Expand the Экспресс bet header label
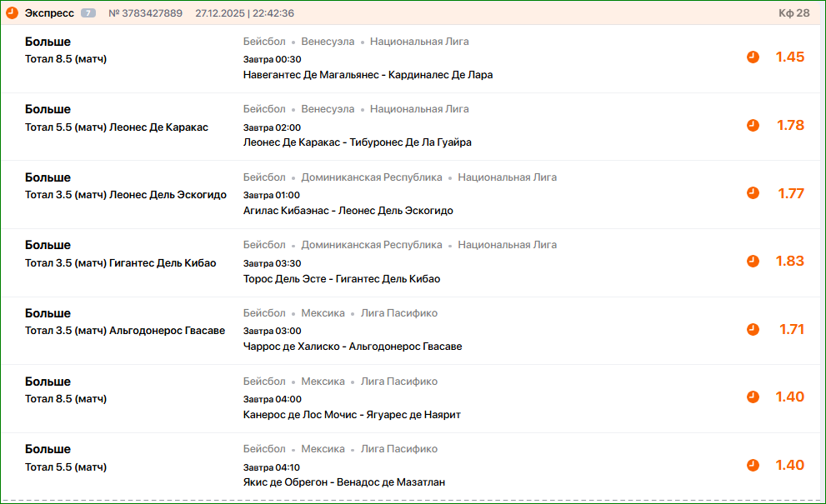This screenshot has width=826, height=504. 49,13
